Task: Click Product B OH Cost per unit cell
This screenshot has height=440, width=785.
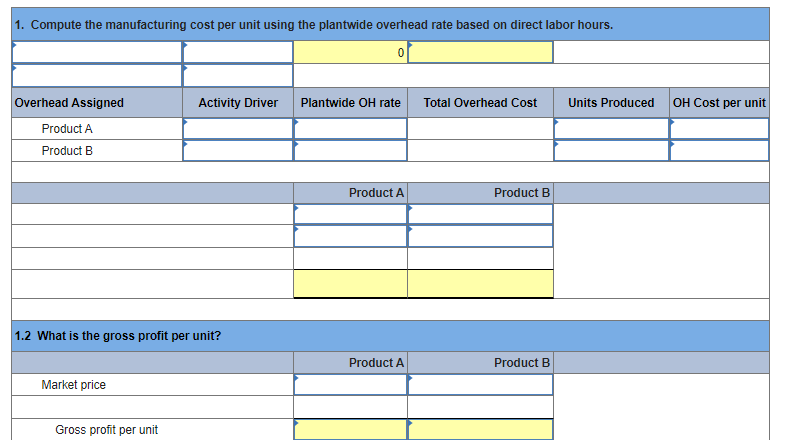Action: coord(719,151)
